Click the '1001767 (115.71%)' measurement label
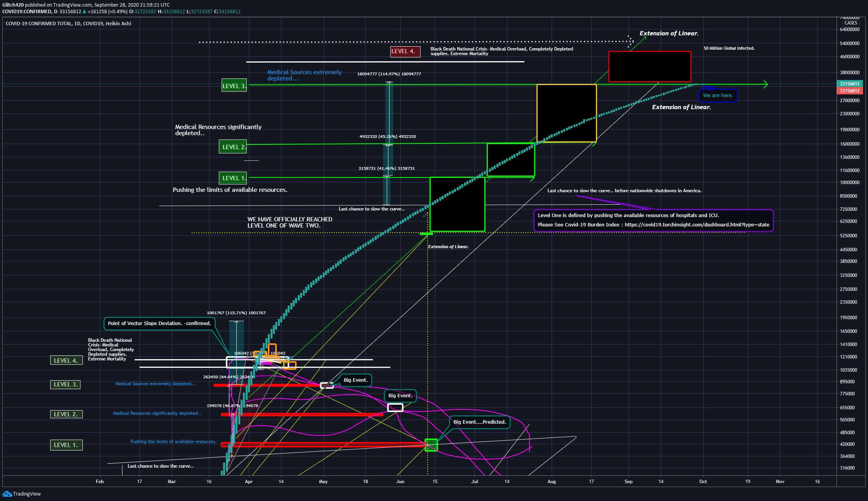 [236, 313]
